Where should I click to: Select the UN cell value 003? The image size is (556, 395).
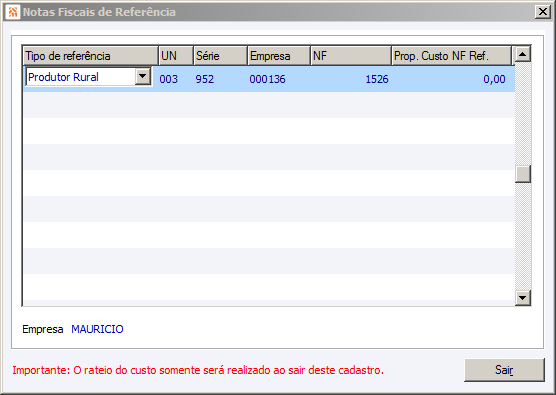tap(168, 79)
